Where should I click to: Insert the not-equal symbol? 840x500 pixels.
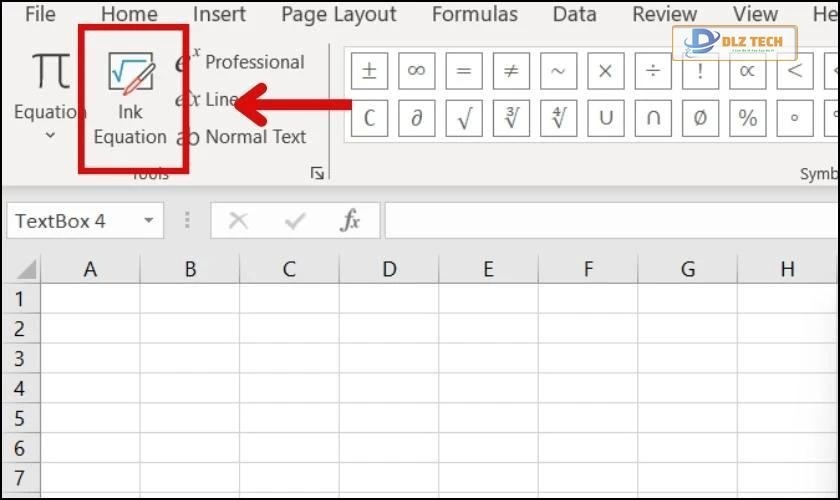pyautogui.click(x=511, y=71)
